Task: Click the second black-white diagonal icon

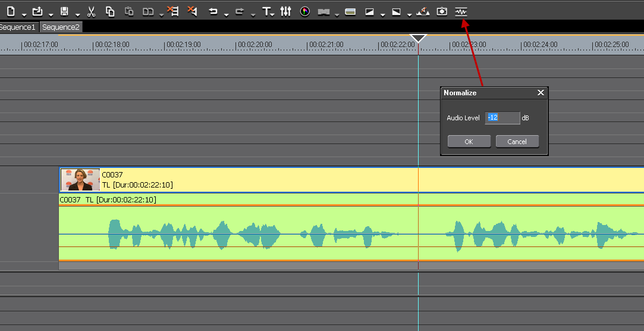Action: click(x=397, y=12)
